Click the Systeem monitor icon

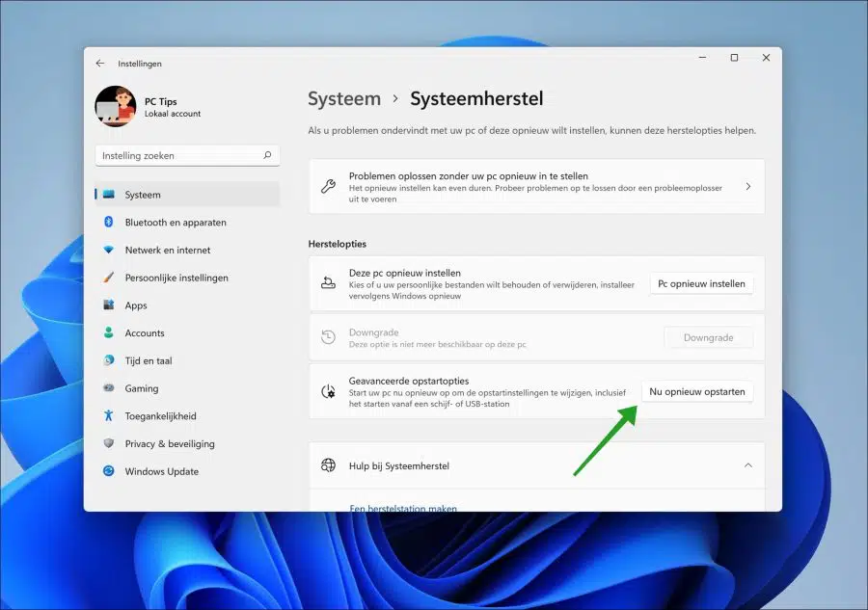(x=108, y=194)
